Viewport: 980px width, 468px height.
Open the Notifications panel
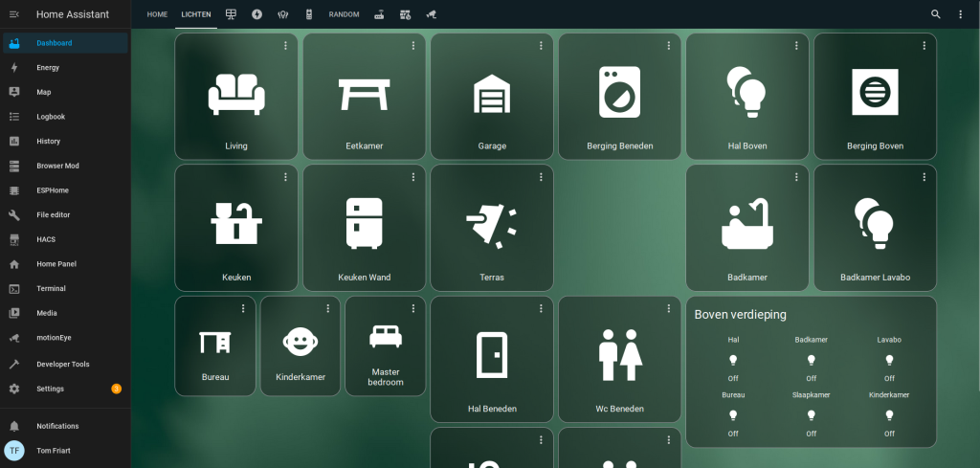click(57, 426)
